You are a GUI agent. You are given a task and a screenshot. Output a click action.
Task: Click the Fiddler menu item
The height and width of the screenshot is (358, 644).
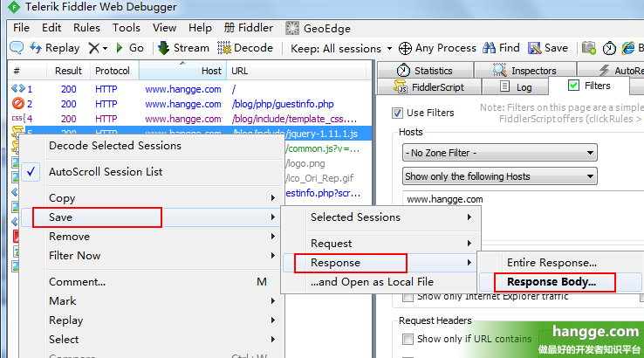coord(249,28)
